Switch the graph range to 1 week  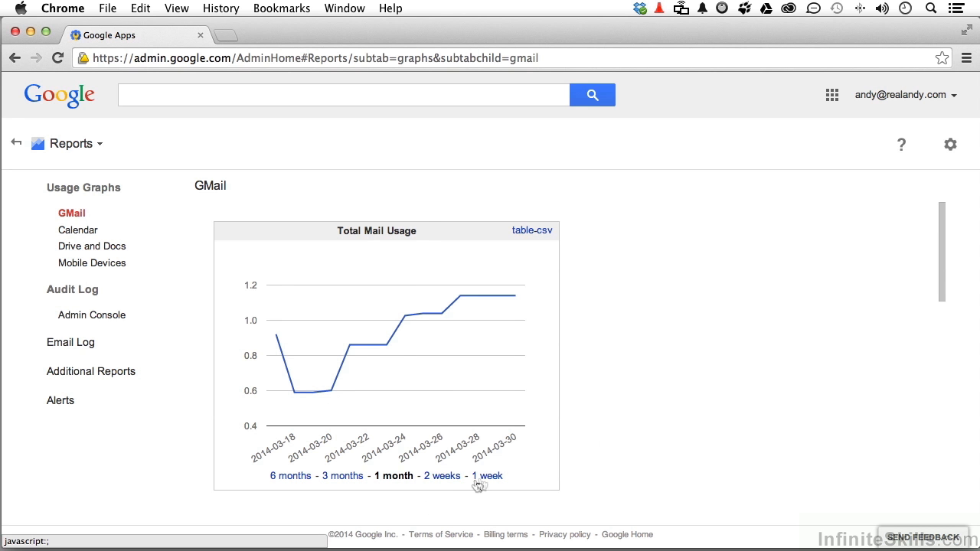click(x=488, y=476)
